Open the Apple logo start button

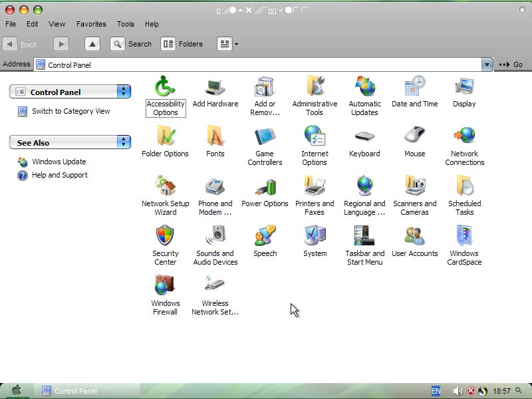pos(16,390)
